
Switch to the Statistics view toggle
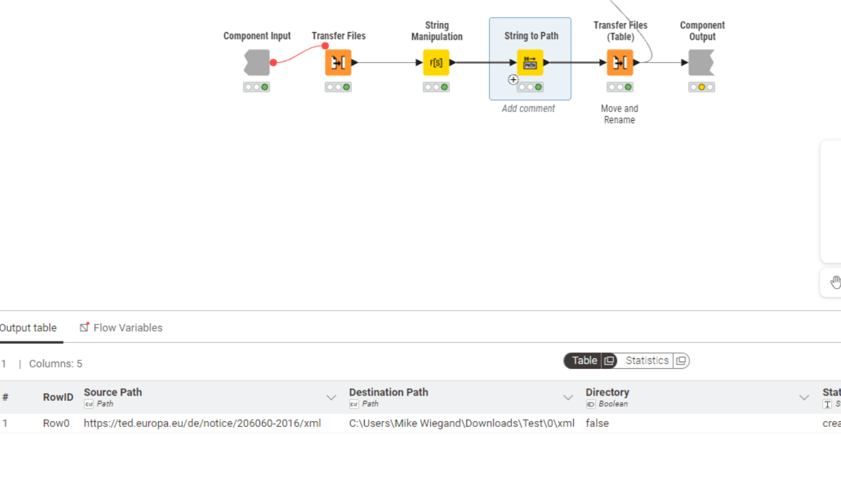(646, 361)
